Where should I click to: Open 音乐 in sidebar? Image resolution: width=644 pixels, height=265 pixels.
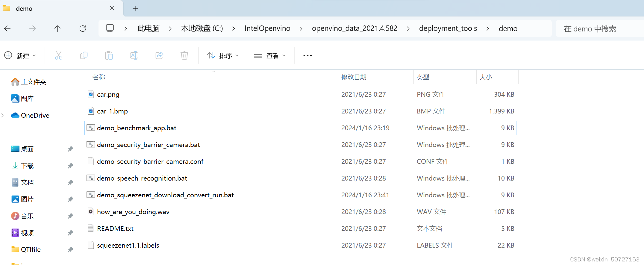22,216
